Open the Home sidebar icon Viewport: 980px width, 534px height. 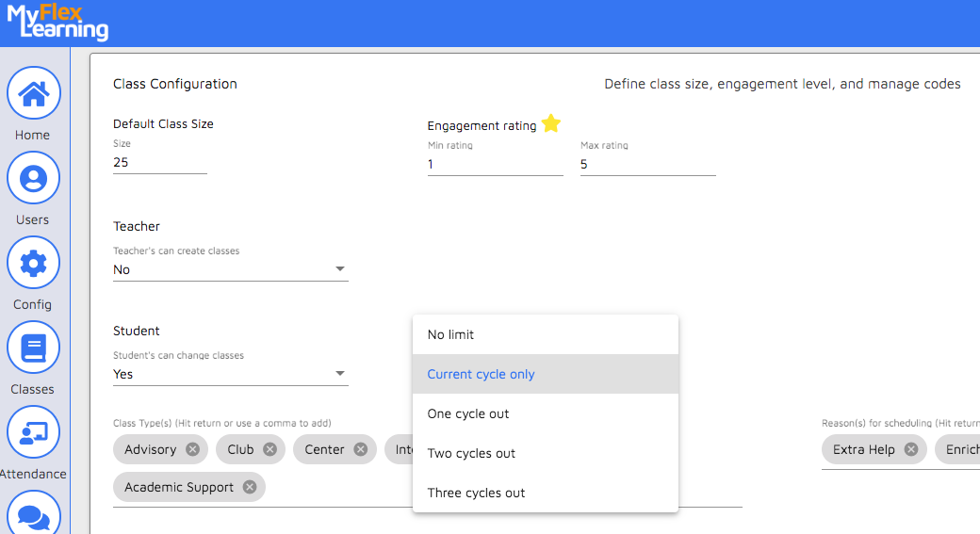click(x=33, y=93)
